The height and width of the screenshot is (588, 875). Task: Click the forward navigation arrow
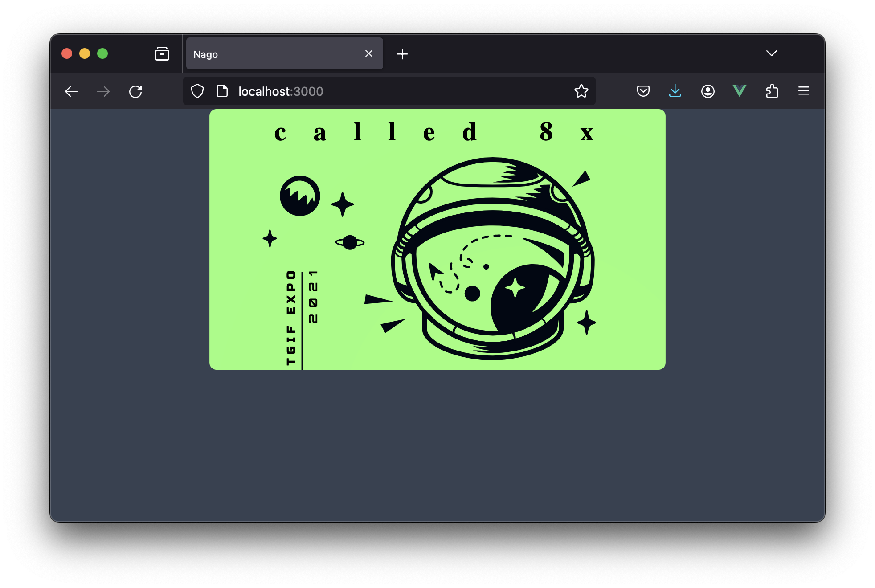103,91
